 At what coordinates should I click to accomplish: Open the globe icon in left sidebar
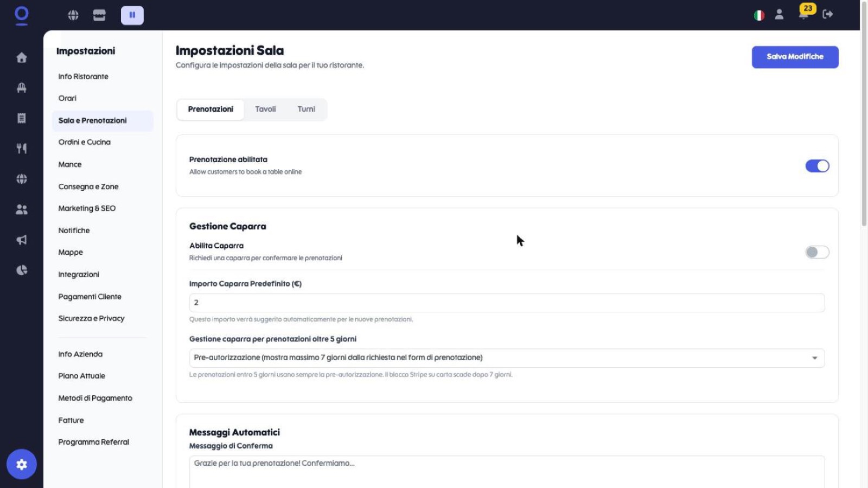(22, 179)
